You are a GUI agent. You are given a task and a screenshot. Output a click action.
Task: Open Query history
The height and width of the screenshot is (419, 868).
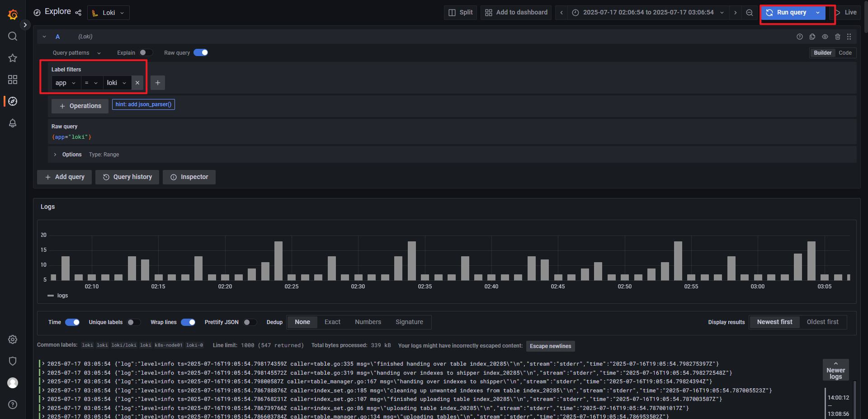coord(127,177)
